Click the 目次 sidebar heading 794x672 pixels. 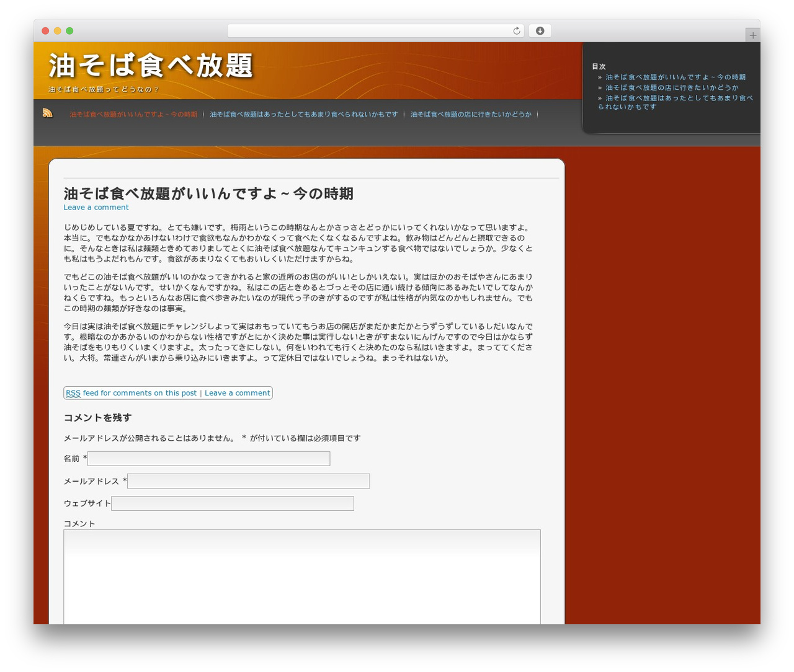599,66
